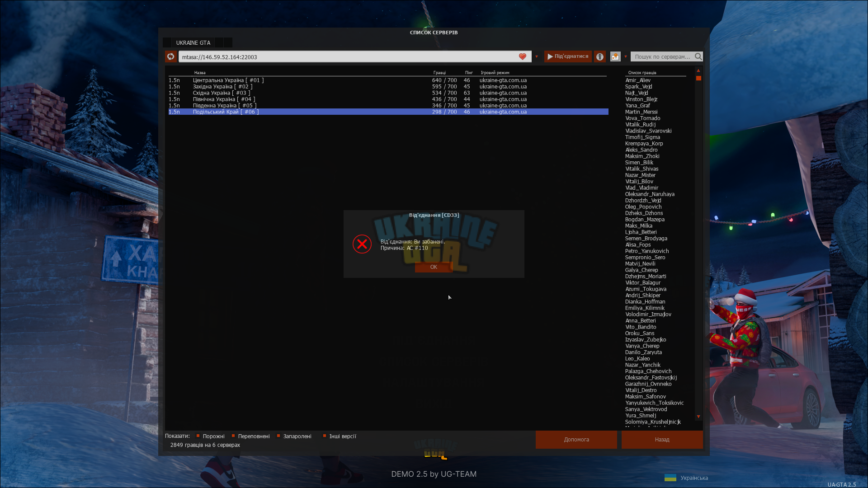The height and width of the screenshot is (488, 868).
Task: Toggle the Переповнені filter checkbox
Action: pos(233,436)
